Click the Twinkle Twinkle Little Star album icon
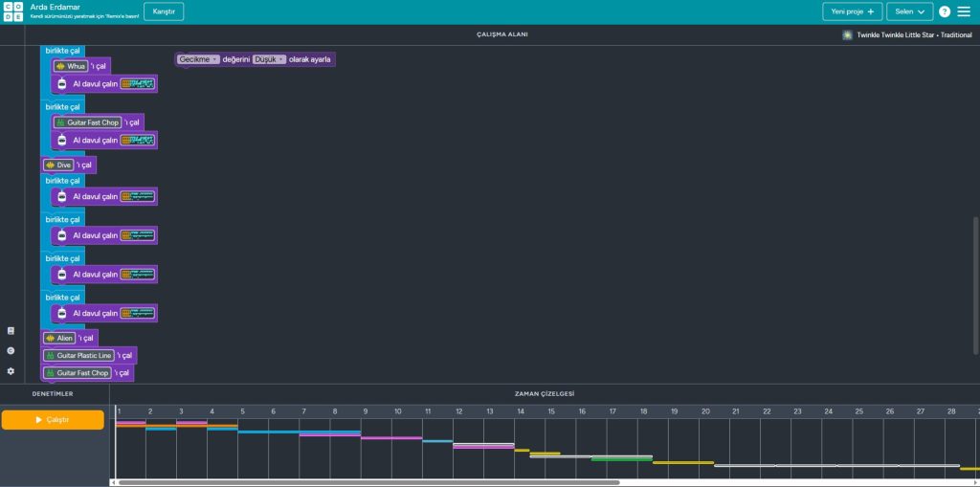The image size is (980, 487). pos(847,34)
